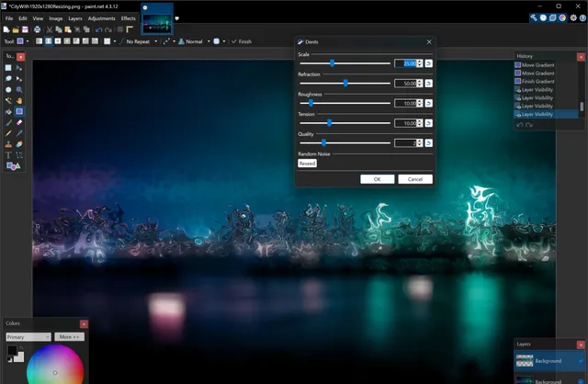The image size is (588, 384).
Task: Reset the Scale value to default
Action: click(x=429, y=63)
